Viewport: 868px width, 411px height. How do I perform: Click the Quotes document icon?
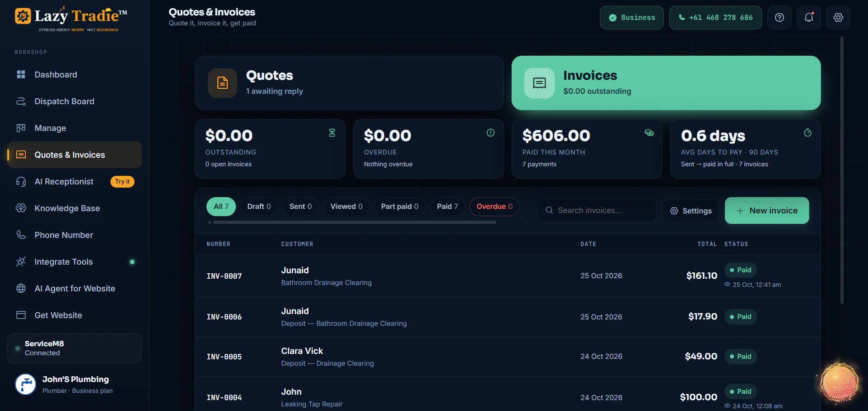222,83
